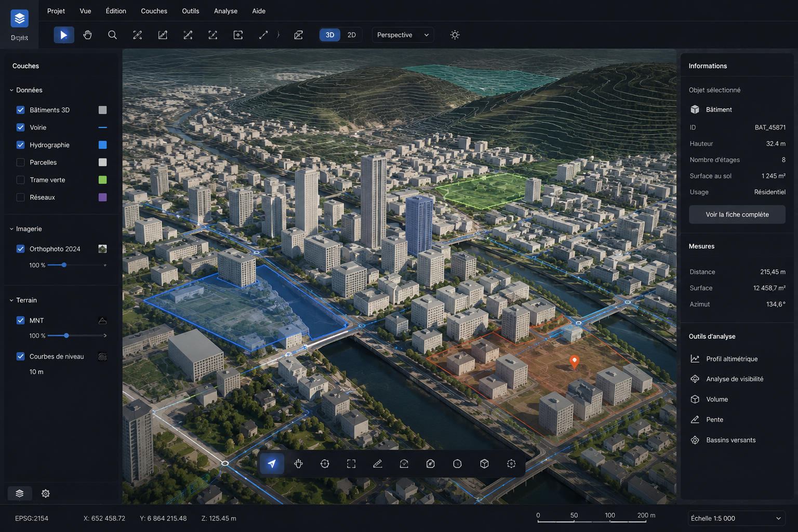Viewport: 798px width, 532px height.
Task: Click the Hydrographie blue color swatch
Action: pos(102,145)
